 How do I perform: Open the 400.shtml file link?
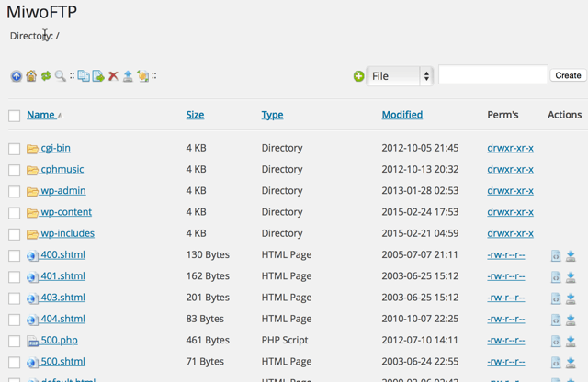pyautogui.click(x=63, y=254)
